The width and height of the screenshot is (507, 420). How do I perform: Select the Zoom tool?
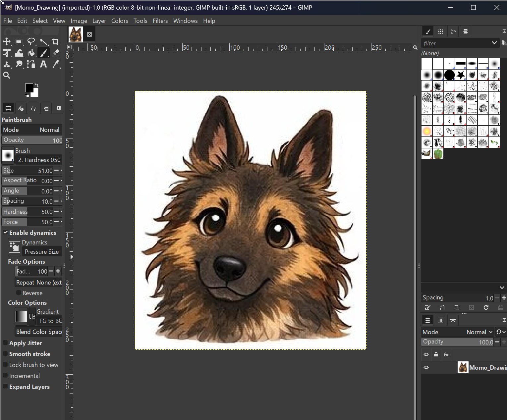point(7,75)
